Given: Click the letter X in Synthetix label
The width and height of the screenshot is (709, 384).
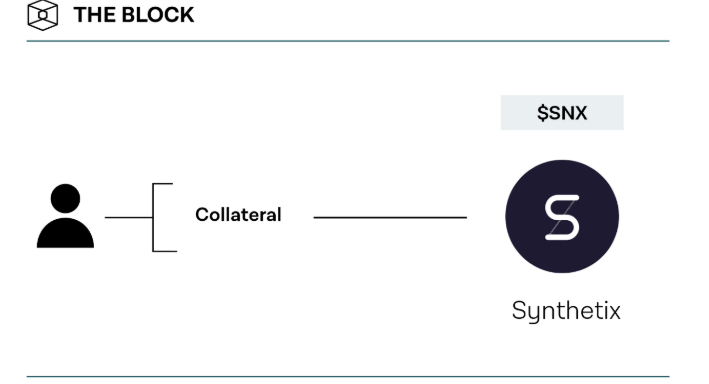Looking at the screenshot, I should (614, 312).
